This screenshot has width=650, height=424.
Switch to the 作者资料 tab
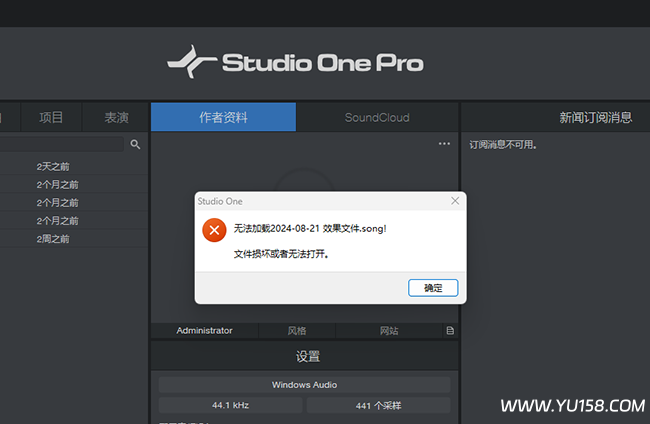(223, 117)
